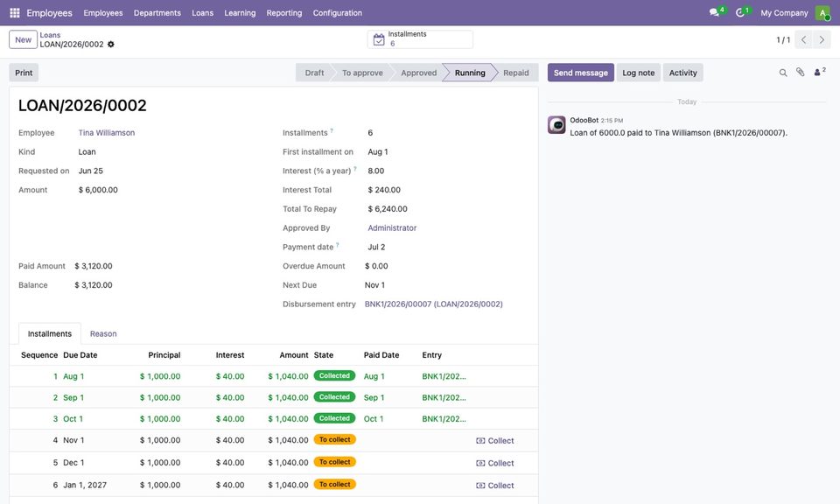Go to the next record arrow
Viewport: 840px width, 504px height.
pos(822,39)
